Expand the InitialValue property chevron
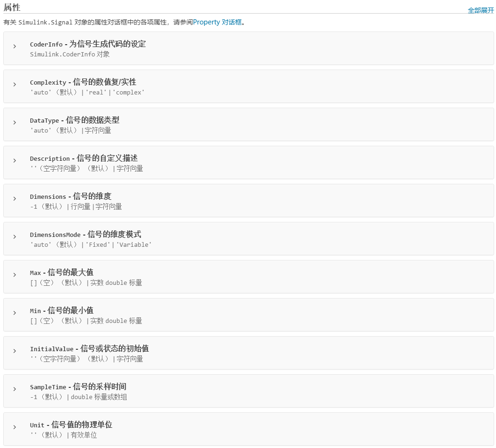This screenshot has width=496, height=448. 15,351
